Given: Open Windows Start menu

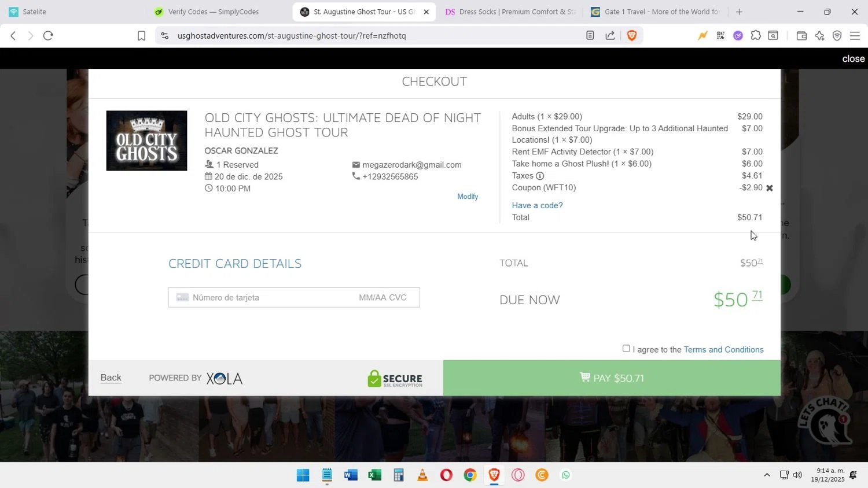Looking at the screenshot, I should 303,475.
